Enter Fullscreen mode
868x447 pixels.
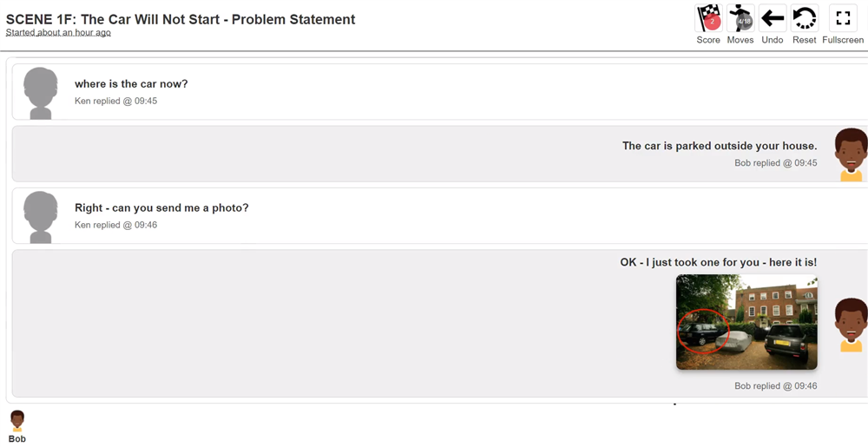click(843, 18)
